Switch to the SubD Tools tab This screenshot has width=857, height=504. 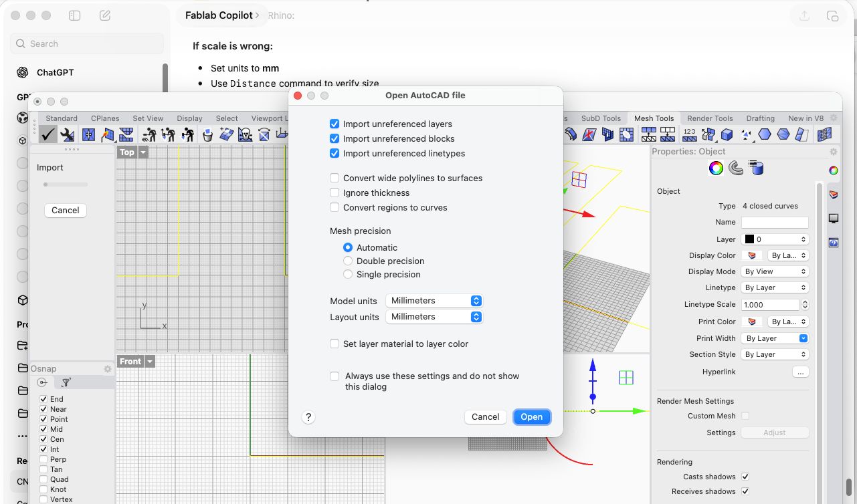(601, 118)
